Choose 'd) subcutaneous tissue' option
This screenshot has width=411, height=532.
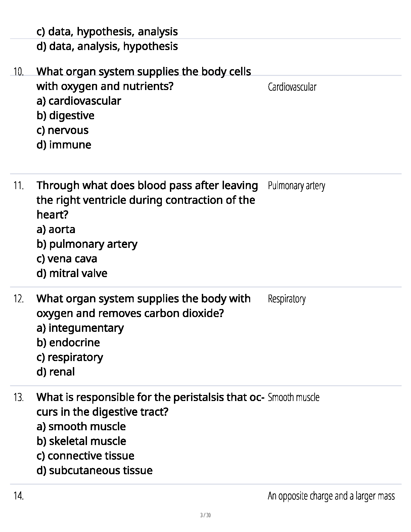click(94, 471)
